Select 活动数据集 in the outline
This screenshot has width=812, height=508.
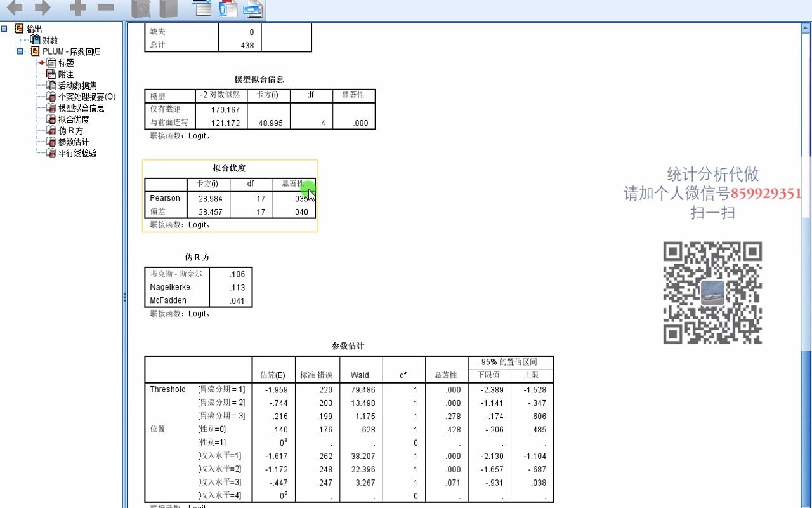[x=77, y=86]
